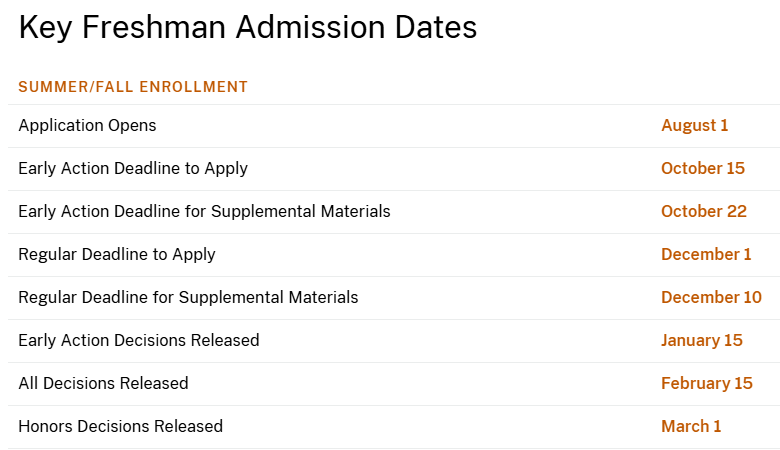The height and width of the screenshot is (450, 780).
Task: Select the October 22 date
Action: click(x=704, y=212)
